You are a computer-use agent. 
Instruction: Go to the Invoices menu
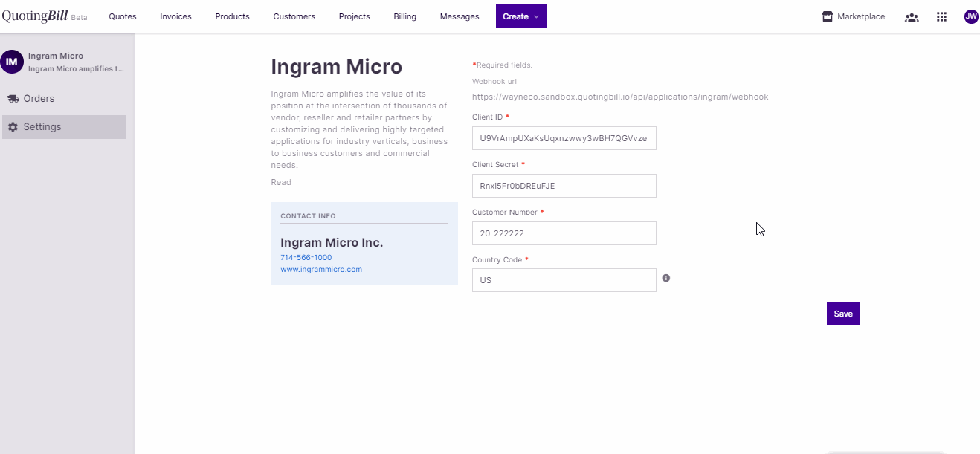coord(175,16)
